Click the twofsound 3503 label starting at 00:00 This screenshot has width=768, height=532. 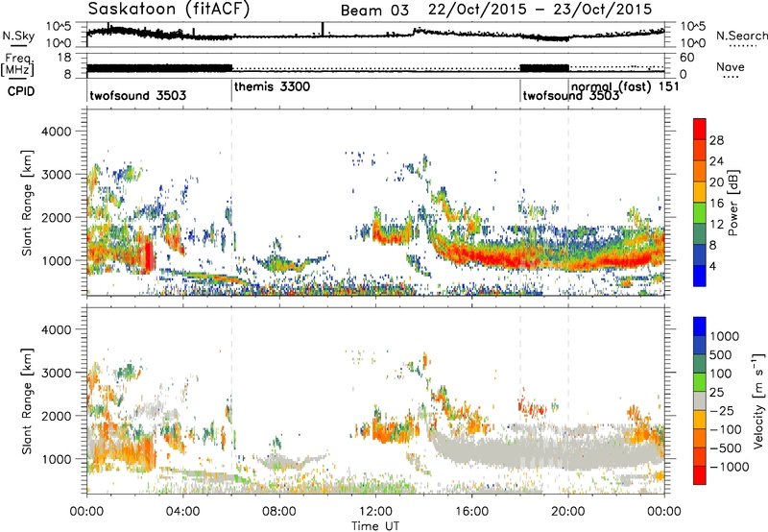point(137,95)
